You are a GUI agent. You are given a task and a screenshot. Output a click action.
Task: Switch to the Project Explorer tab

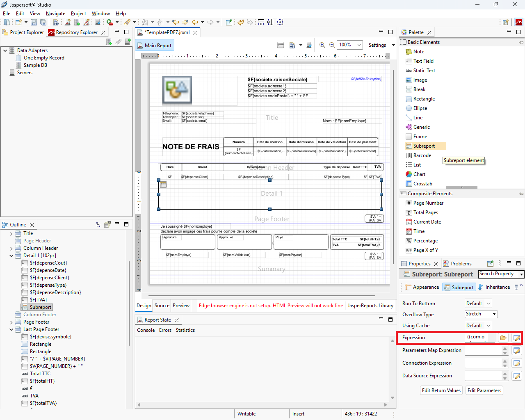23,32
